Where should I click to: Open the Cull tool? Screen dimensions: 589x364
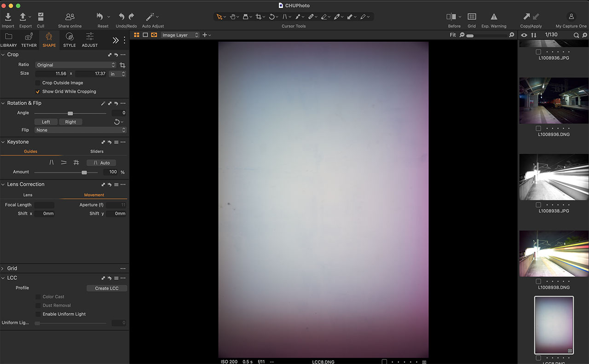click(x=40, y=17)
